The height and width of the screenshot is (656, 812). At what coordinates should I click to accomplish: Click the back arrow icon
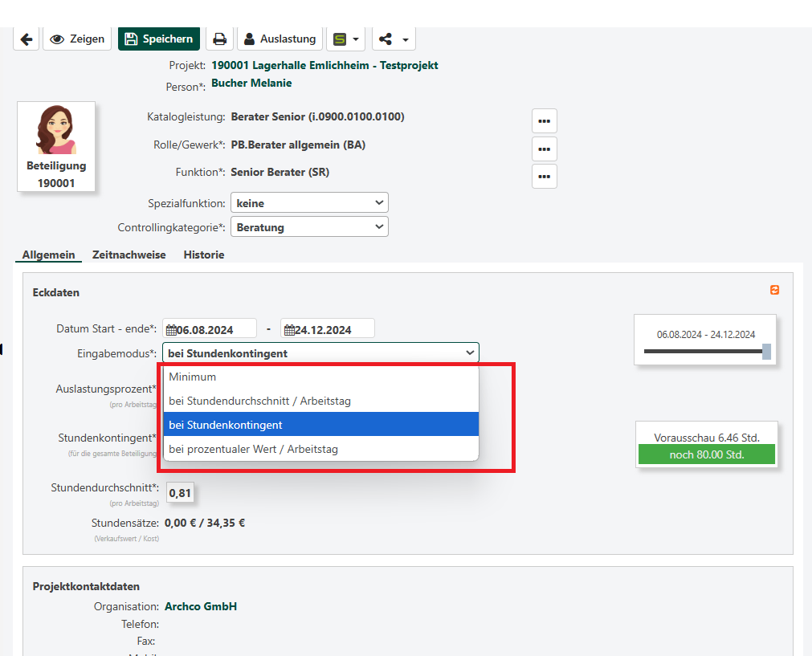coord(26,39)
